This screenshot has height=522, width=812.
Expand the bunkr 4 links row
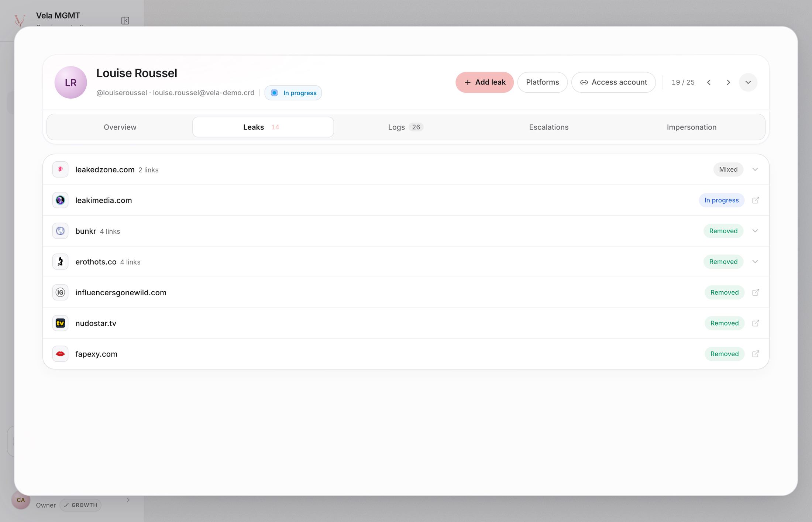(406, 231)
